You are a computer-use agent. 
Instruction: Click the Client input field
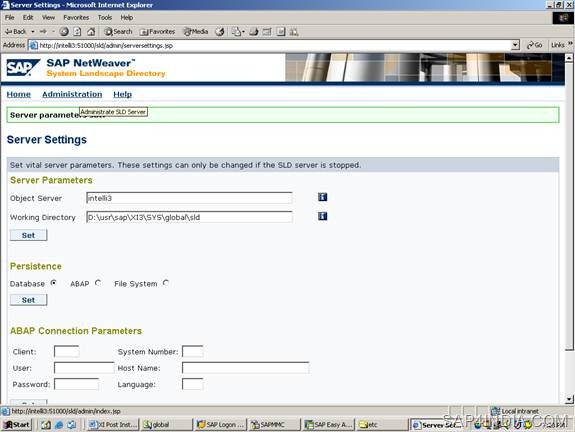[x=66, y=351]
